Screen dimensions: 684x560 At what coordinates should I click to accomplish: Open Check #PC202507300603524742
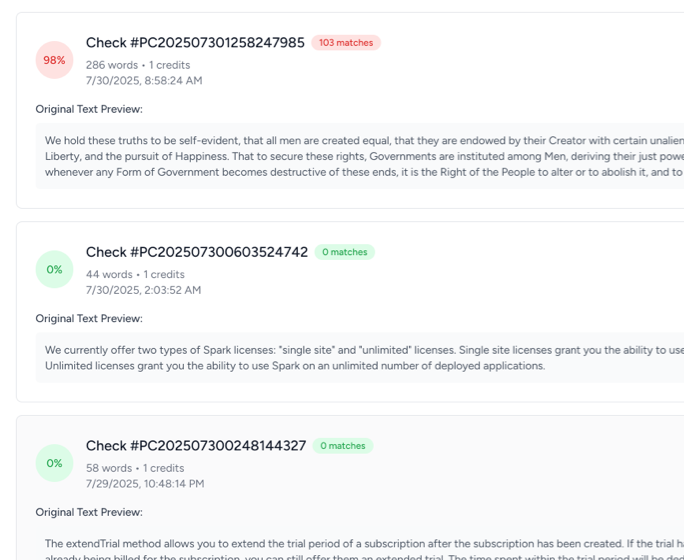(197, 252)
